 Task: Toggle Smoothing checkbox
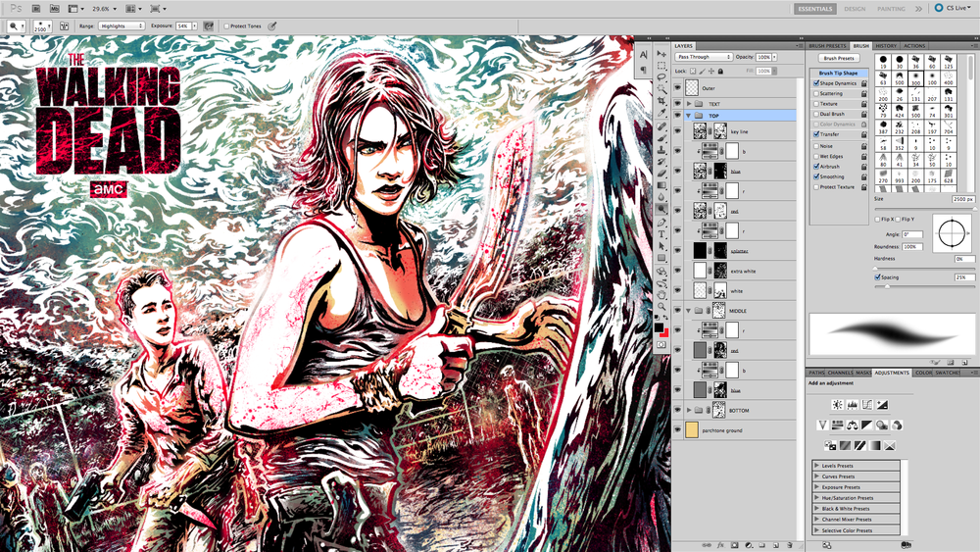tap(816, 176)
